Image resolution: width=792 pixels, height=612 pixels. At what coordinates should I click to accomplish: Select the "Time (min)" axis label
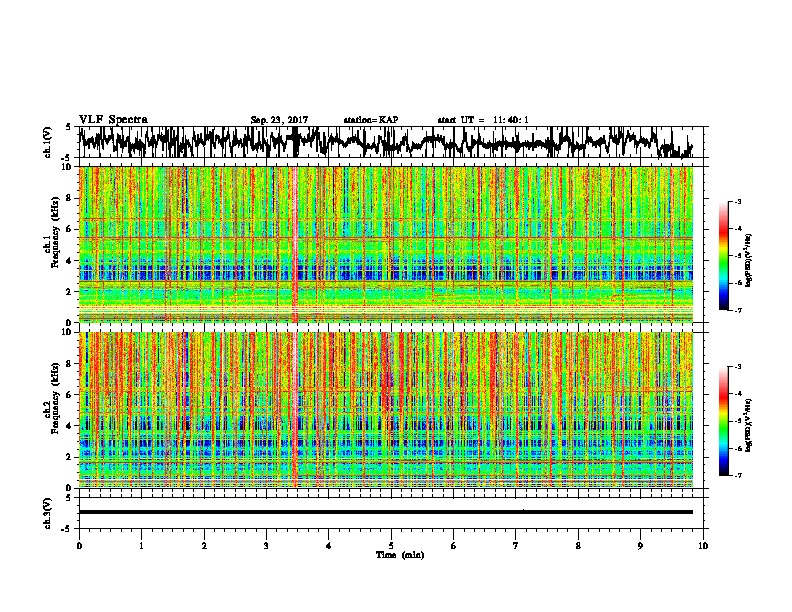point(400,555)
